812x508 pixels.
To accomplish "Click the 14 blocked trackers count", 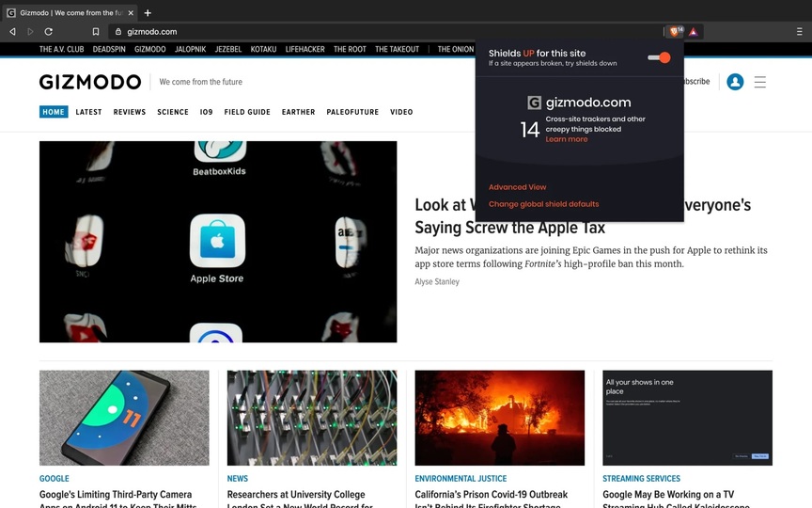I will tap(530, 130).
